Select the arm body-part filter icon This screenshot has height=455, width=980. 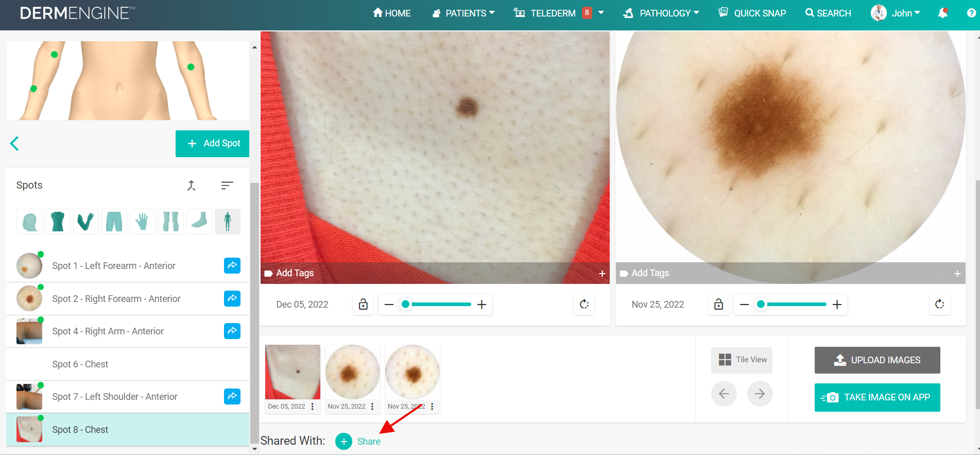[x=86, y=222]
